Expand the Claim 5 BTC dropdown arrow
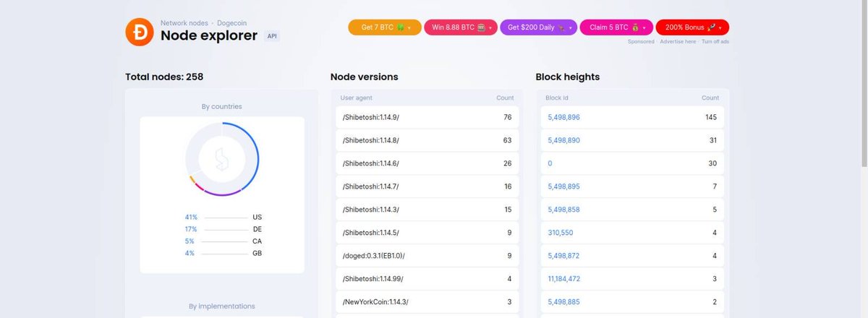 [646, 28]
